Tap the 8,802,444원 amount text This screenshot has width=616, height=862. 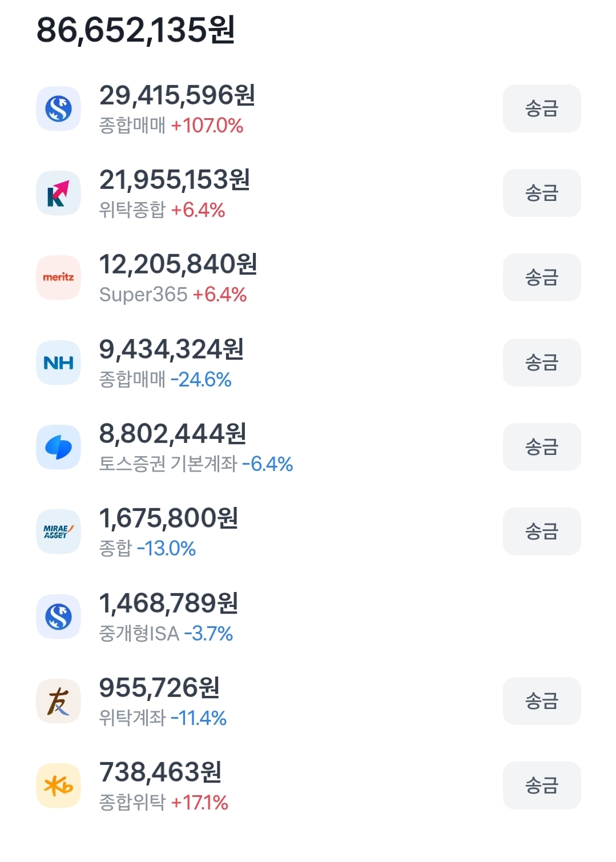(x=172, y=434)
